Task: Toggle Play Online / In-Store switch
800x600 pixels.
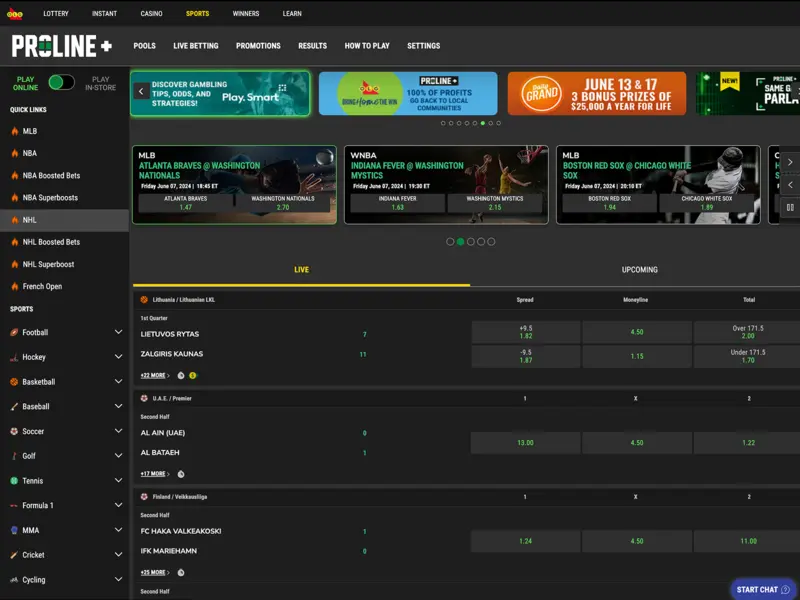Action: [61, 83]
